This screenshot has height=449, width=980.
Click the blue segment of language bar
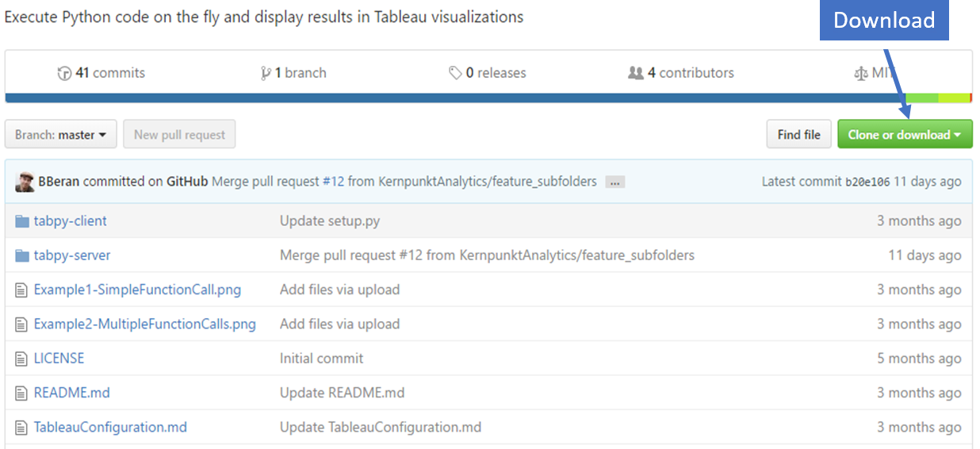click(455, 98)
